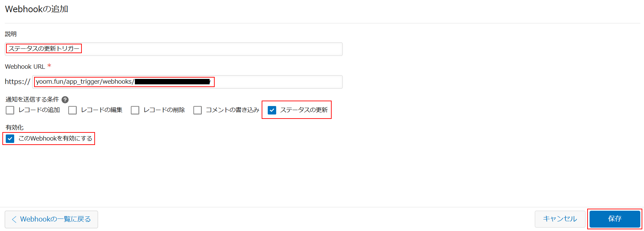Viewport: 644px width, 231px height.
Task: Tick the レコードの追加 checkbox box
Action: coord(10,110)
